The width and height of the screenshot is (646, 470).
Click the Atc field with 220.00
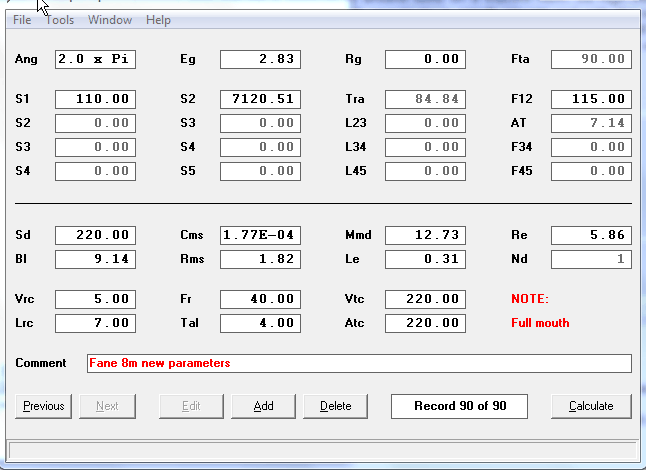[x=426, y=323]
